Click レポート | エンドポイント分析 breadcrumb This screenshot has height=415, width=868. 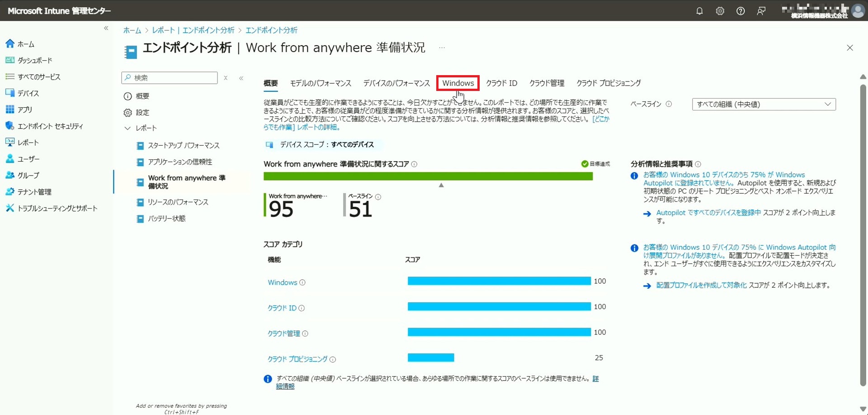[193, 30]
